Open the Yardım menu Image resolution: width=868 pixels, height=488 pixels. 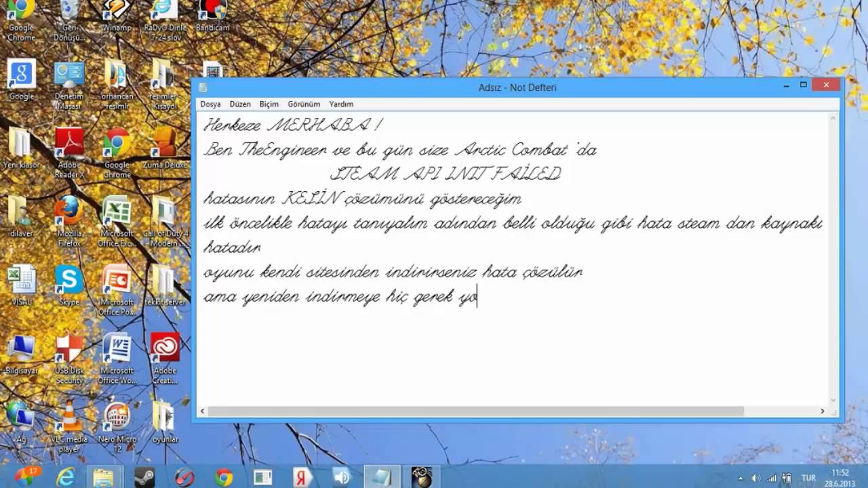click(x=341, y=104)
